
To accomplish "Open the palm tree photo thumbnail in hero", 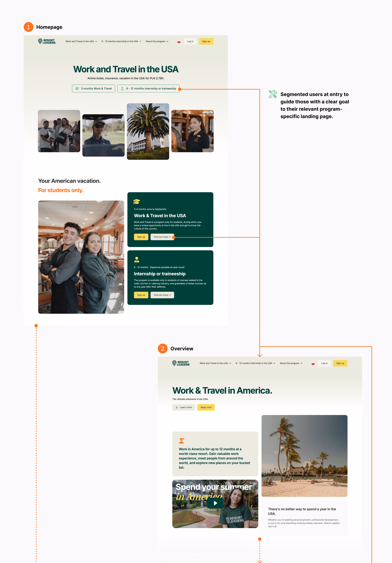I will [148, 131].
